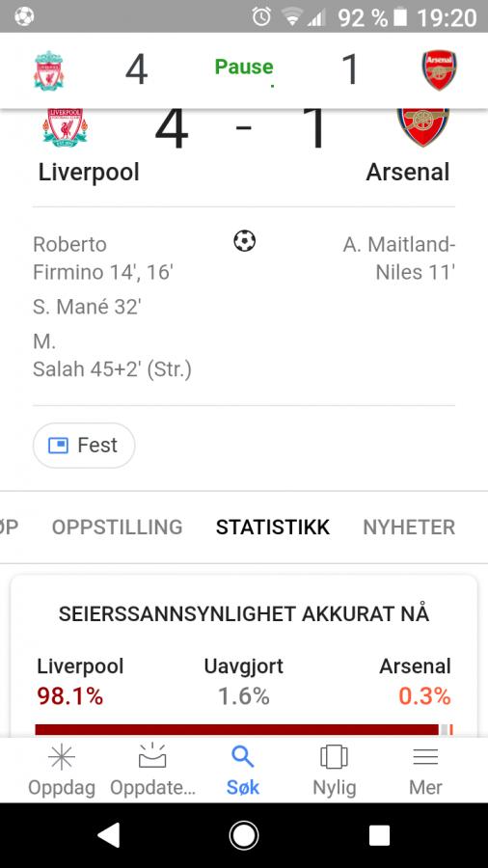Tap the Android back button
The height and width of the screenshot is (868, 488).
tap(109, 835)
